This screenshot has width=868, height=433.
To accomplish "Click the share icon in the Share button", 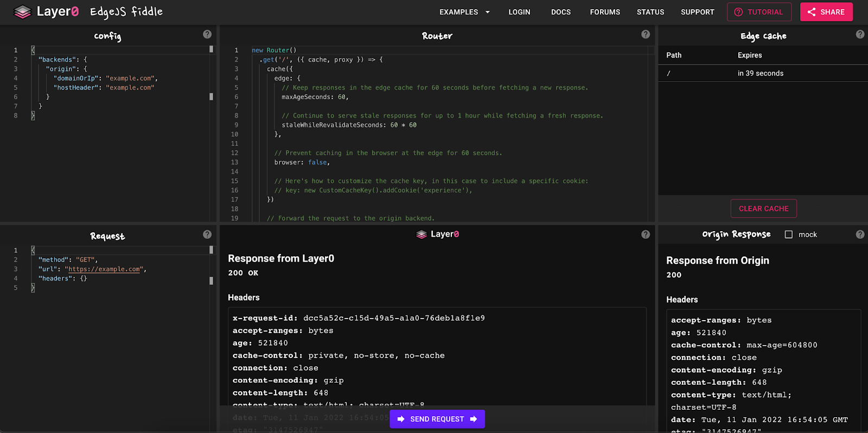I will coord(812,12).
